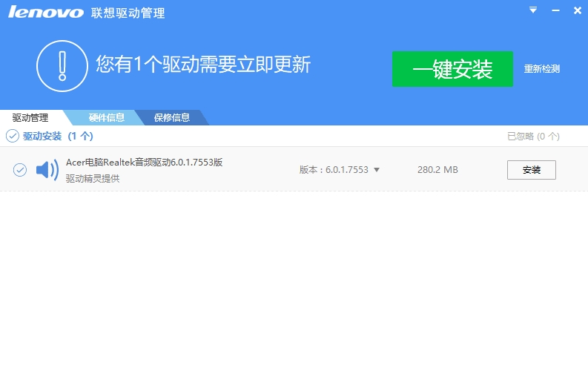Click the speaker audio device icon
The width and height of the screenshot is (588, 380).
[47, 170]
